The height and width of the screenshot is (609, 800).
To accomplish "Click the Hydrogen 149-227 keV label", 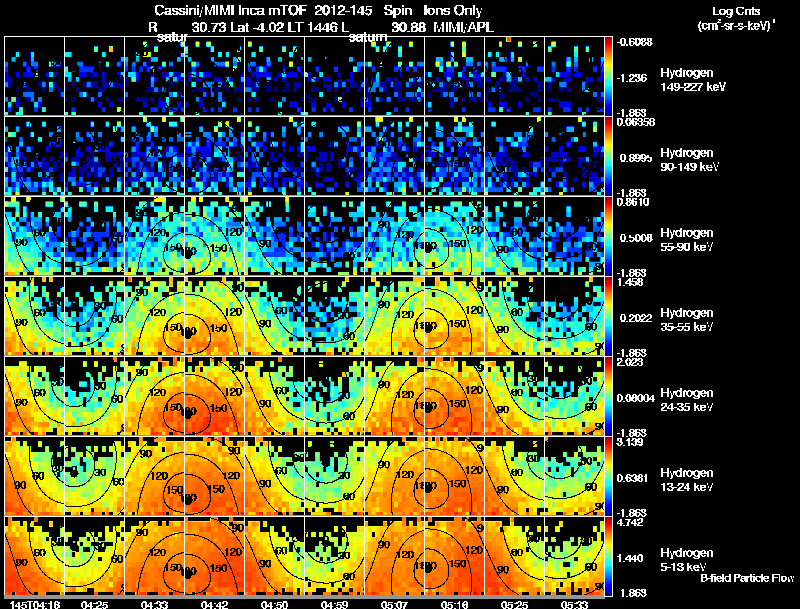I will (692, 80).
